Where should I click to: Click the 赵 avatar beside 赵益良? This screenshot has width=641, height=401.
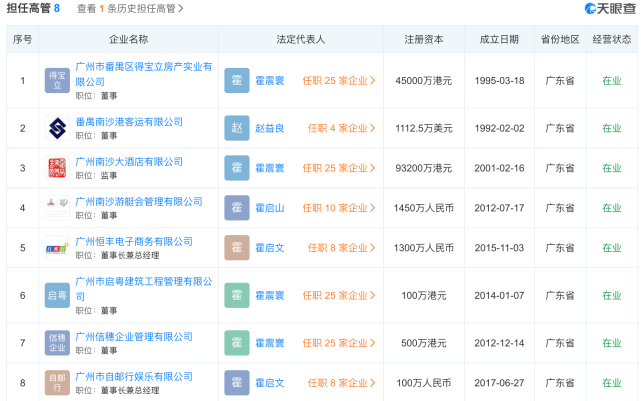click(x=237, y=128)
